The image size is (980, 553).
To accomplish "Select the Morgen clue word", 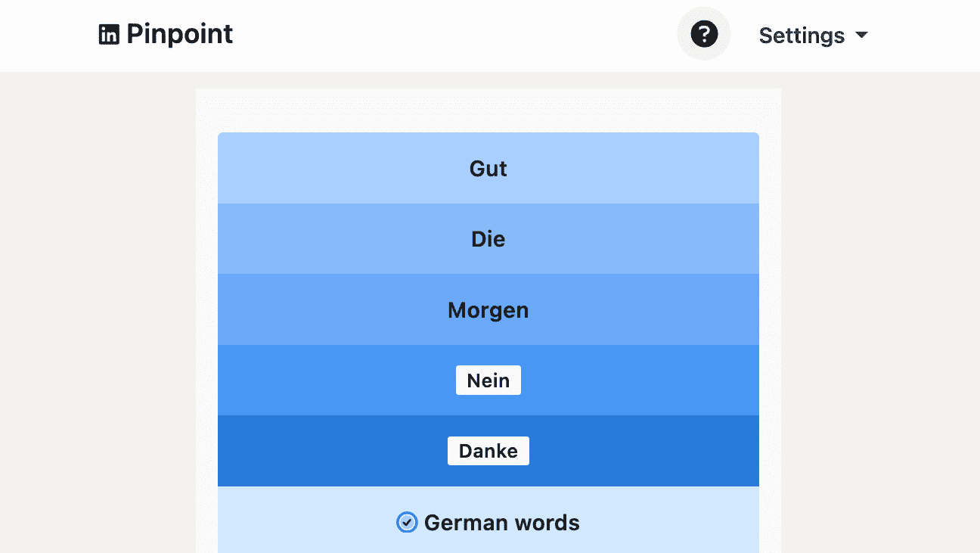I will 488,310.
